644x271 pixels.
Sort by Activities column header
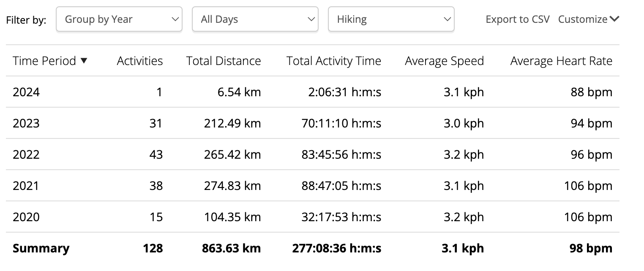[140, 61]
